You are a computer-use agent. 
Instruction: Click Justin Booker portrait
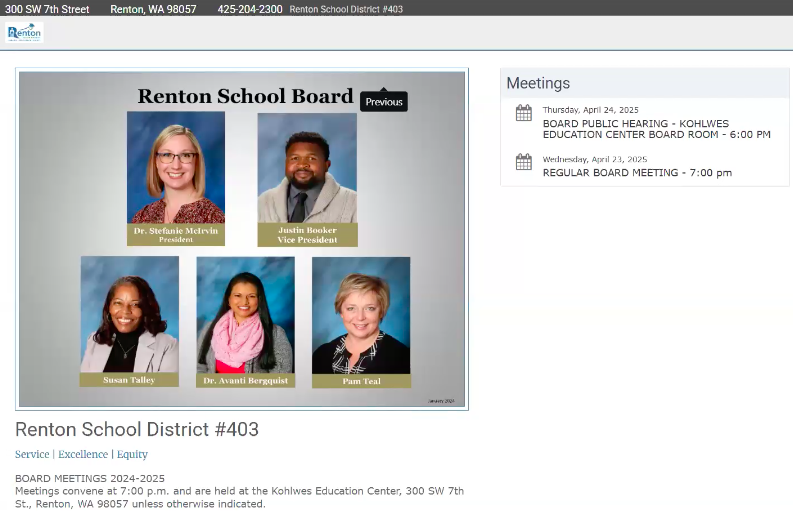[x=307, y=168]
